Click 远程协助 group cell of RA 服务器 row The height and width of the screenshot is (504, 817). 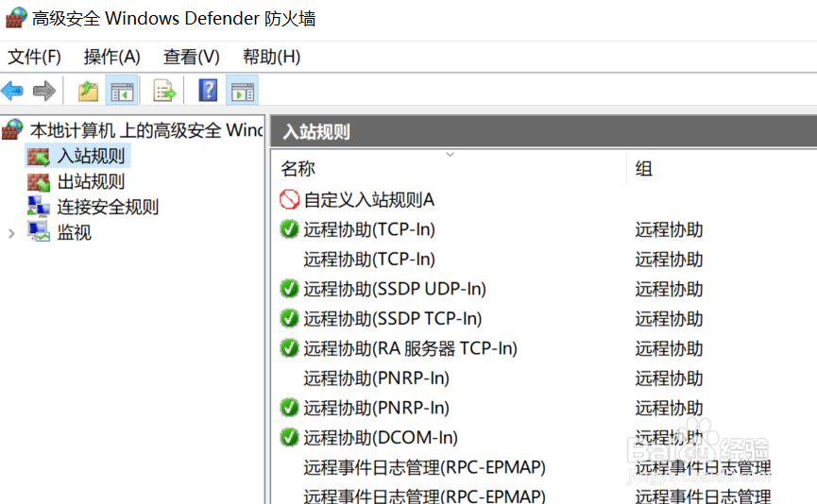[669, 348]
